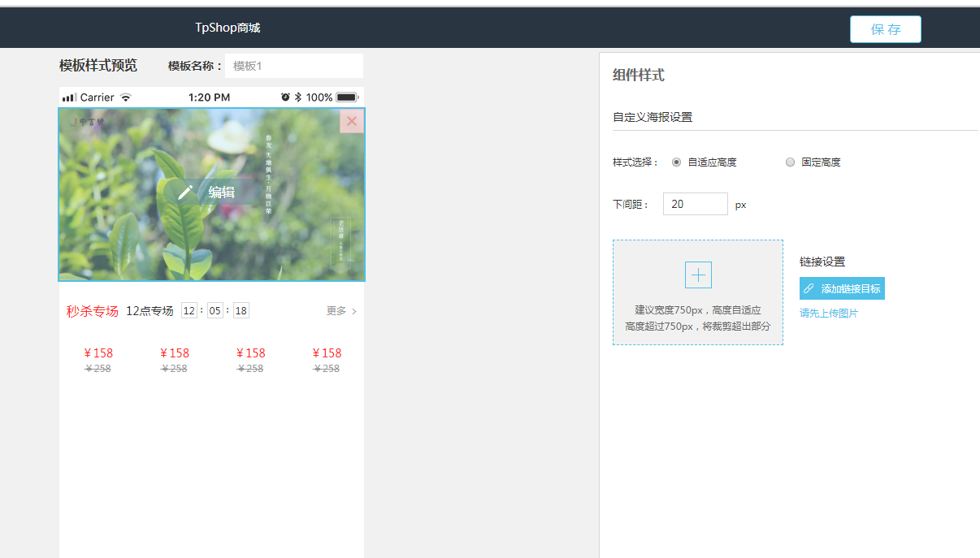980x558 pixels.
Task: Click the 模板名称 input field
Action: (x=293, y=66)
